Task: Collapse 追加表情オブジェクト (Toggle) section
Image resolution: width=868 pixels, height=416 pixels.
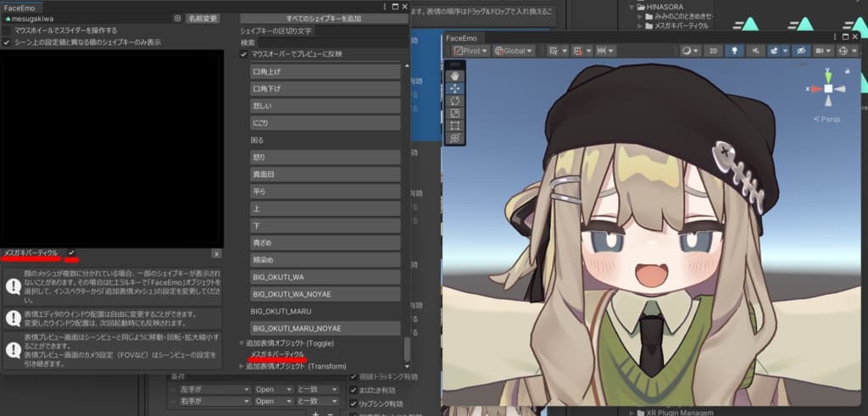Action: (242, 343)
